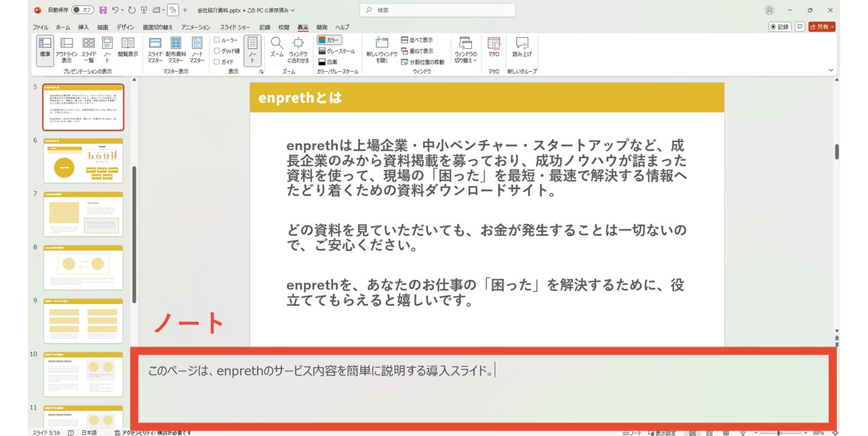The image size is (868, 436).
Task: Open the ヘルプ help tab
Action: pos(342,27)
